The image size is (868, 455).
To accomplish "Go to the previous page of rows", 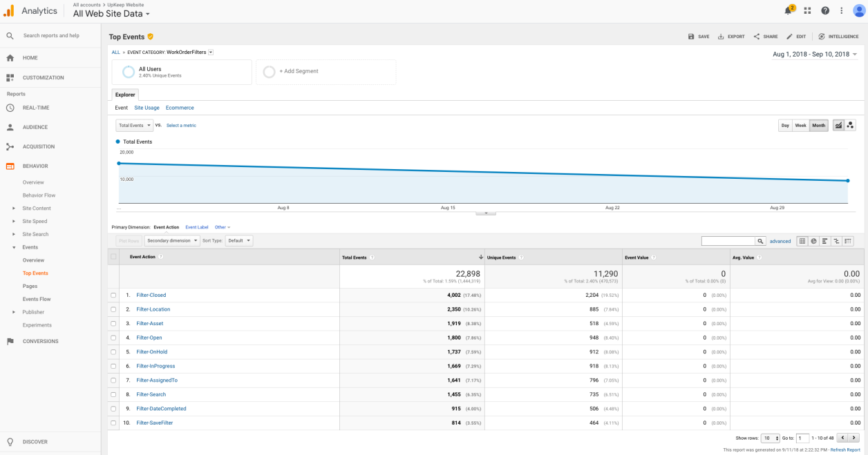I will [x=842, y=438].
